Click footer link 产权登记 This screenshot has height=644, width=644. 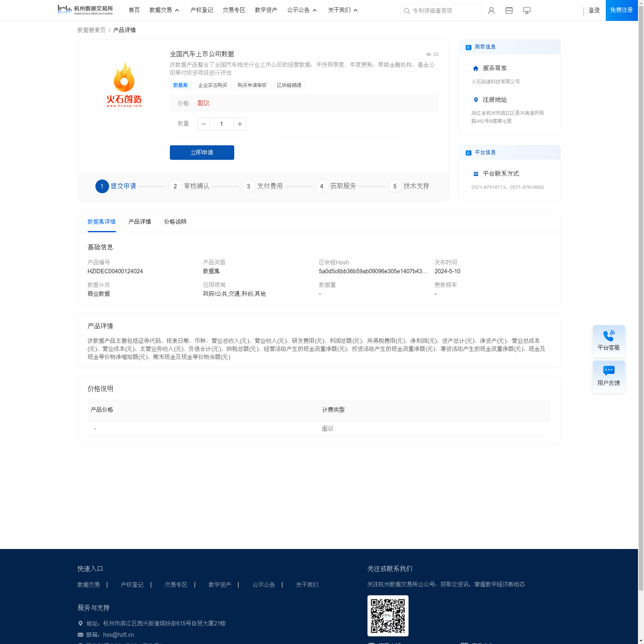132,585
